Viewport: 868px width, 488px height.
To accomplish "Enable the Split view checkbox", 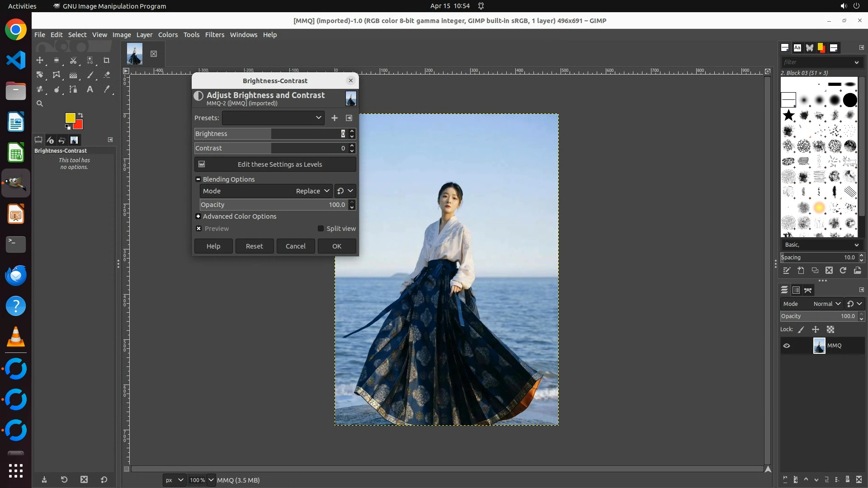I will point(321,229).
